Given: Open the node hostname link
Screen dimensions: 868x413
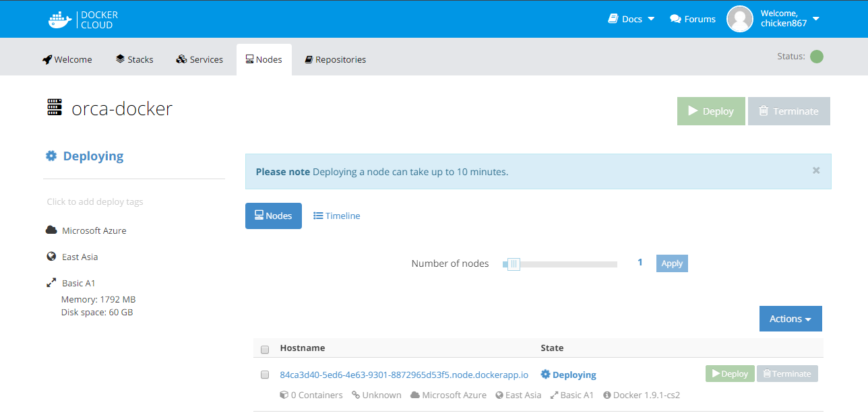Looking at the screenshot, I should 404,375.
